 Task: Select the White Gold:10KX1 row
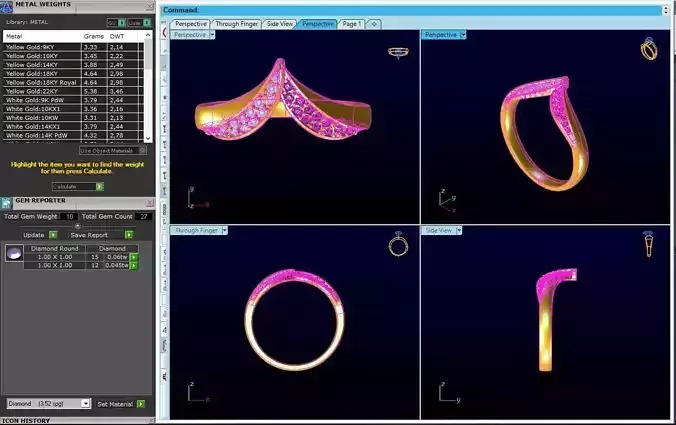point(73,109)
